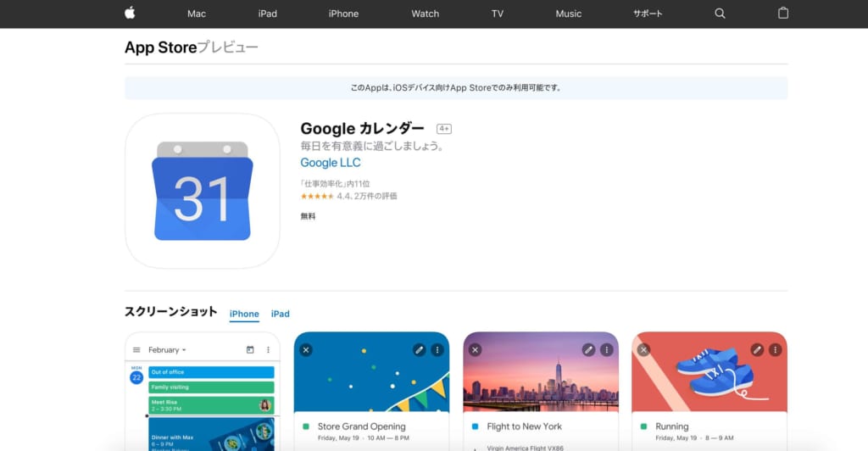868x451 pixels.
Task: Click more options on Flight to New York
Action: point(607,350)
